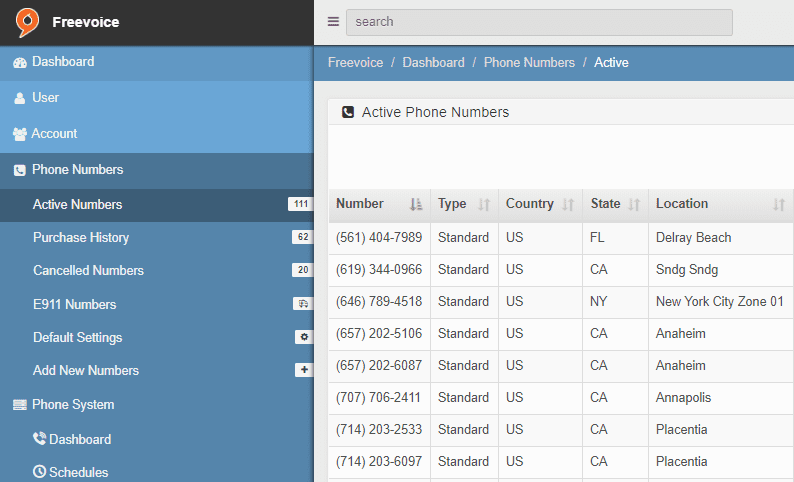Screen dimensions: 794x482
Task: Click the Location column header label
Action: click(x=682, y=204)
